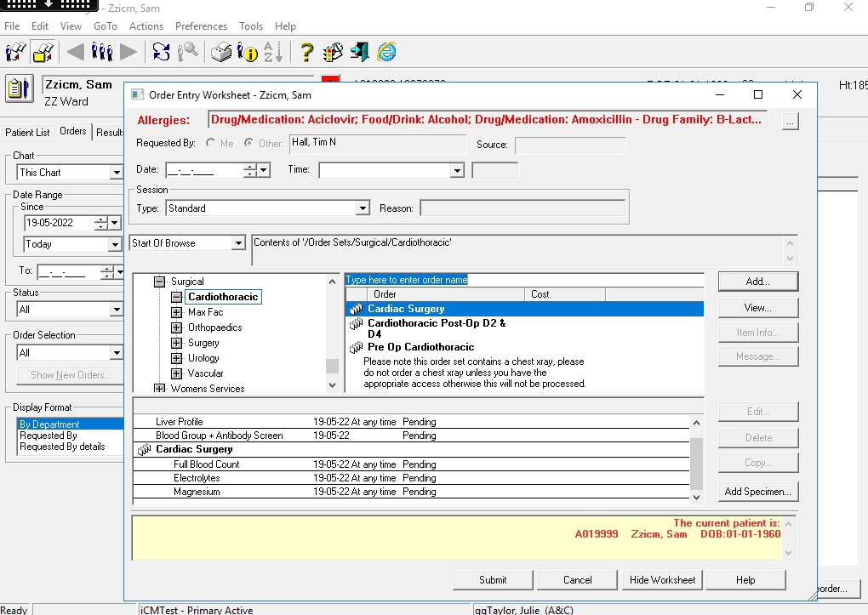
Task: Open the This Chart dropdown
Action: (x=116, y=173)
